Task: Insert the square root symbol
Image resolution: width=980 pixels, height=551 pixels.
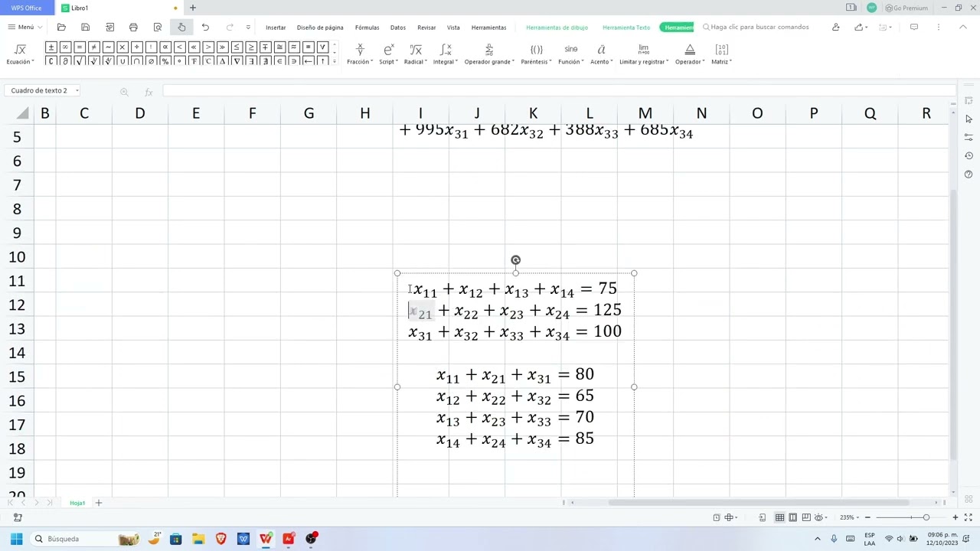Action: (79, 61)
